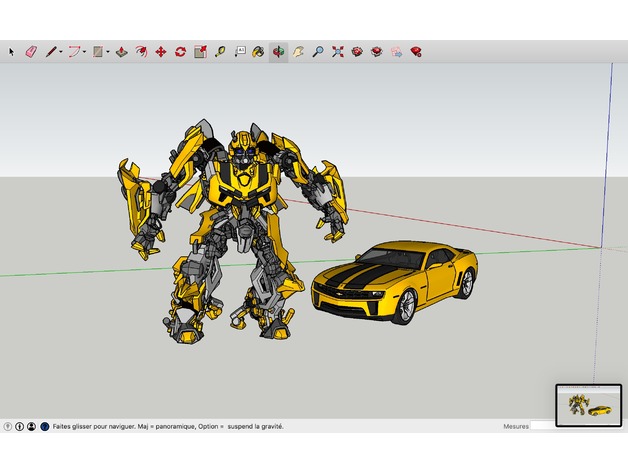The width and height of the screenshot is (628, 472).
Task: Open the Extension Manager ruby icon
Action: [x=416, y=52]
